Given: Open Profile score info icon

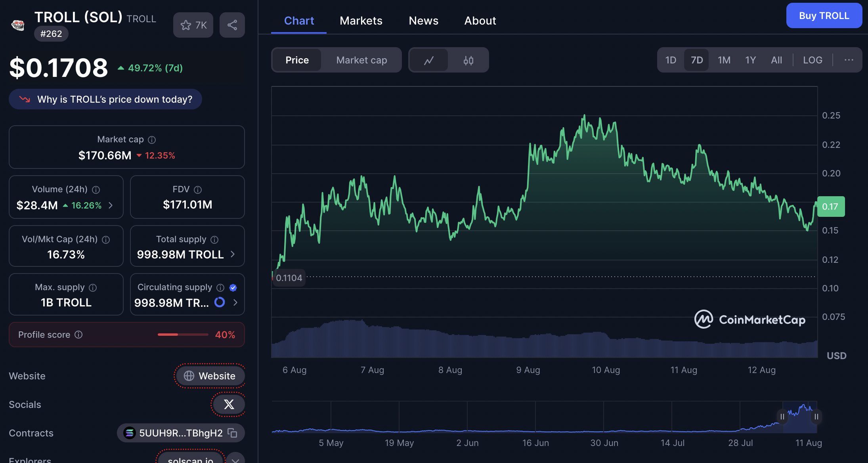Looking at the screenshot, I should [x=78, y=335].
